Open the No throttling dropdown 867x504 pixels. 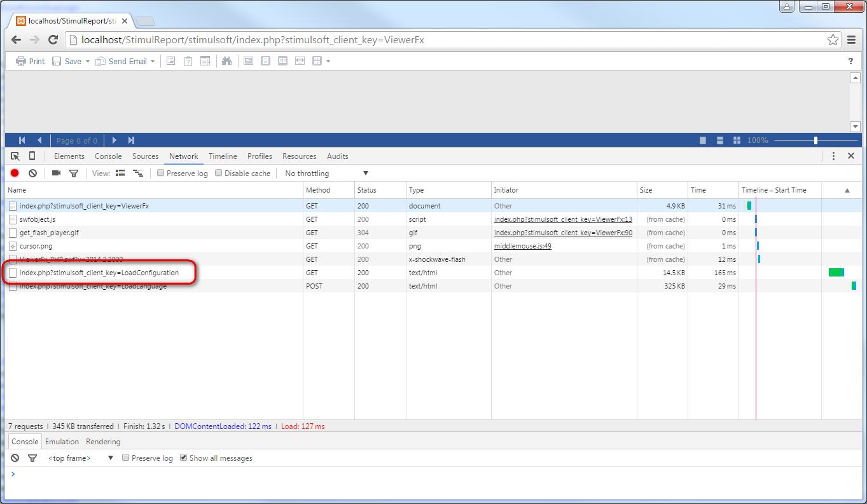(x=326, y=173)
